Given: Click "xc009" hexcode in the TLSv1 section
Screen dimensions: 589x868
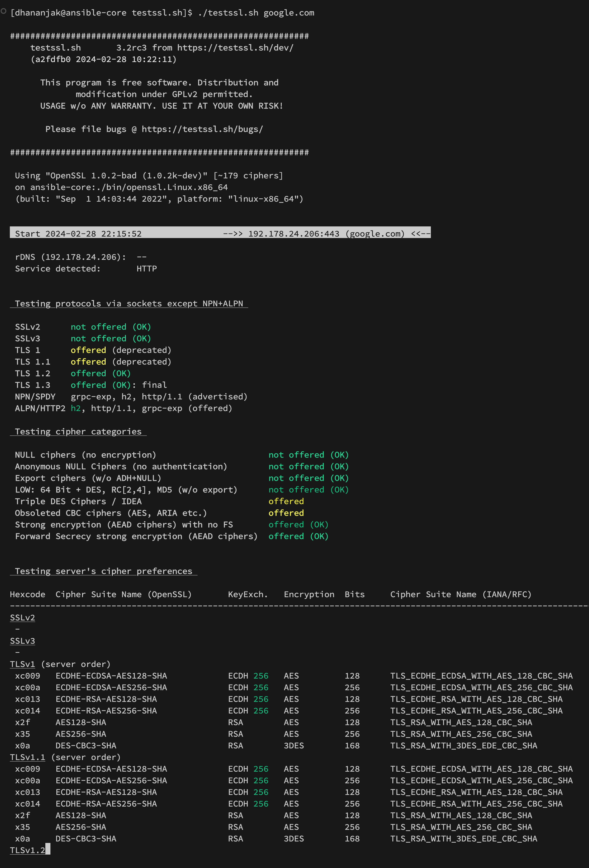Looking at the screenshot, I should coord(28,676).
